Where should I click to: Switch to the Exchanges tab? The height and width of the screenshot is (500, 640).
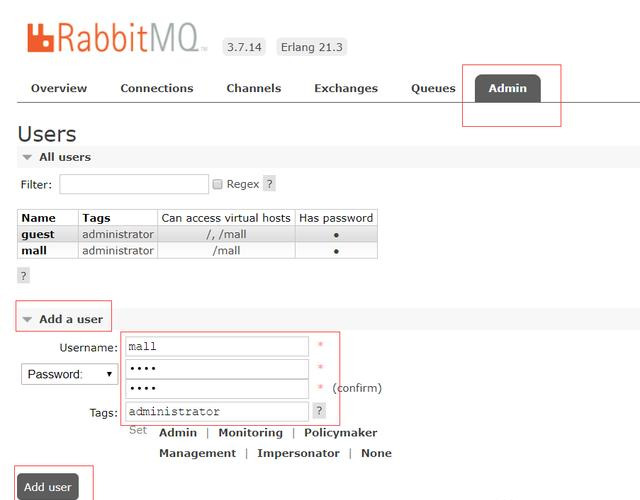346,88
